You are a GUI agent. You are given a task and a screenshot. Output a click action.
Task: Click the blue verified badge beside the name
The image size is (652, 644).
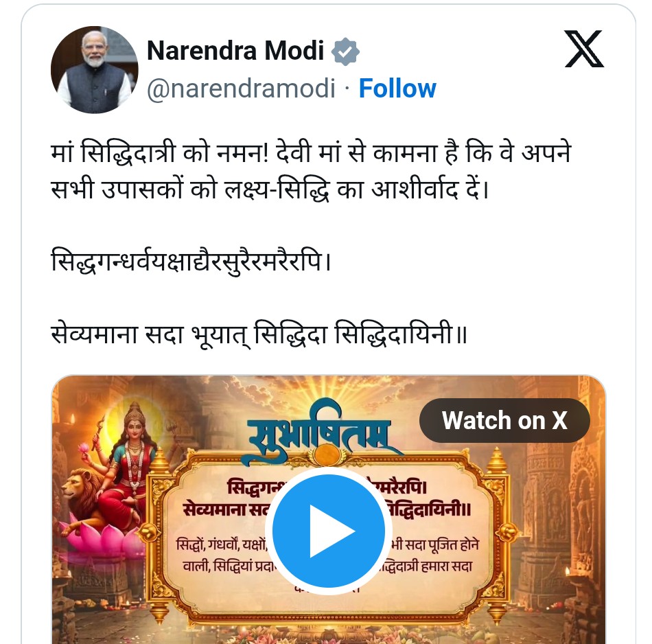(x=346, y=51)
